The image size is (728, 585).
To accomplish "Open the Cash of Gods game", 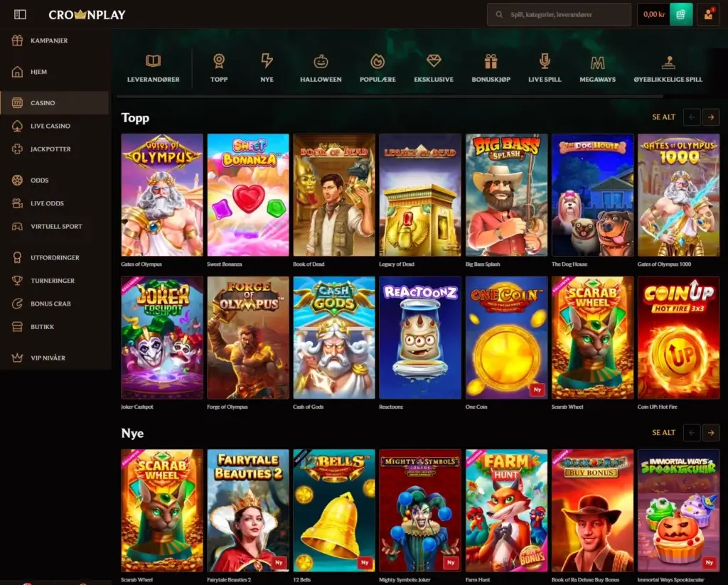I will tap(334, 338).
